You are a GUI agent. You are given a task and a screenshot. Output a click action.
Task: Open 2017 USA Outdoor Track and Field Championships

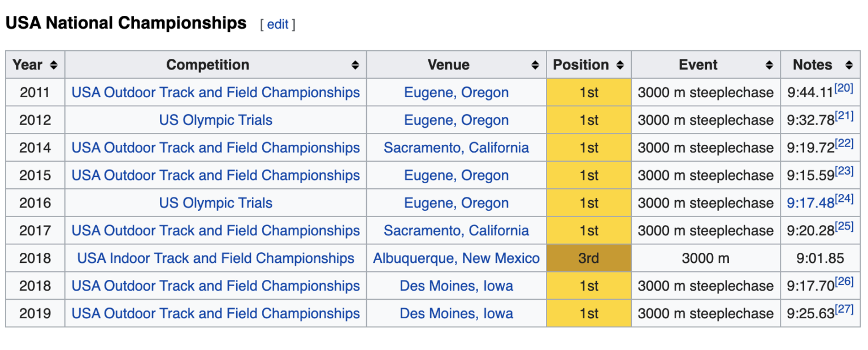216,231
